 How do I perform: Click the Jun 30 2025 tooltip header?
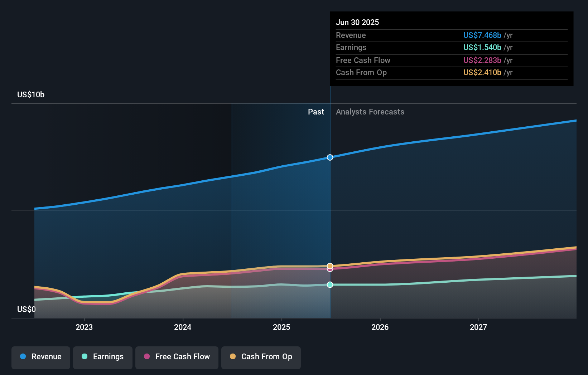pos(357,22)
